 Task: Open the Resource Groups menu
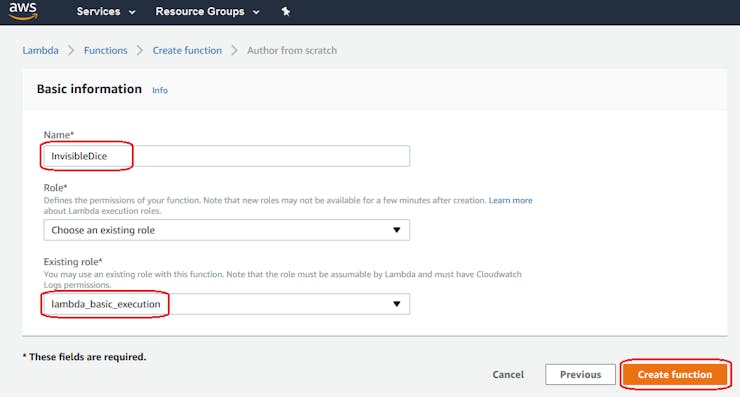(207, 11)
